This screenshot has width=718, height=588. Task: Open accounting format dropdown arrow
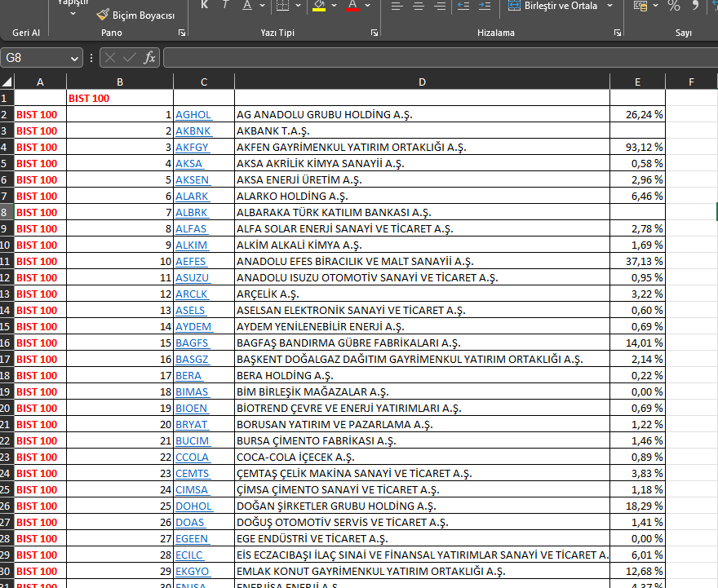click(655, 6)
